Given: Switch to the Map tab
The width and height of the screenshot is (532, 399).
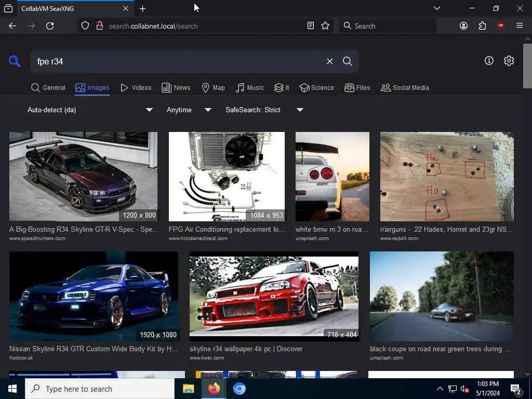Looking at the screenshot, I should pyautogui.click(x=214, y=87).
